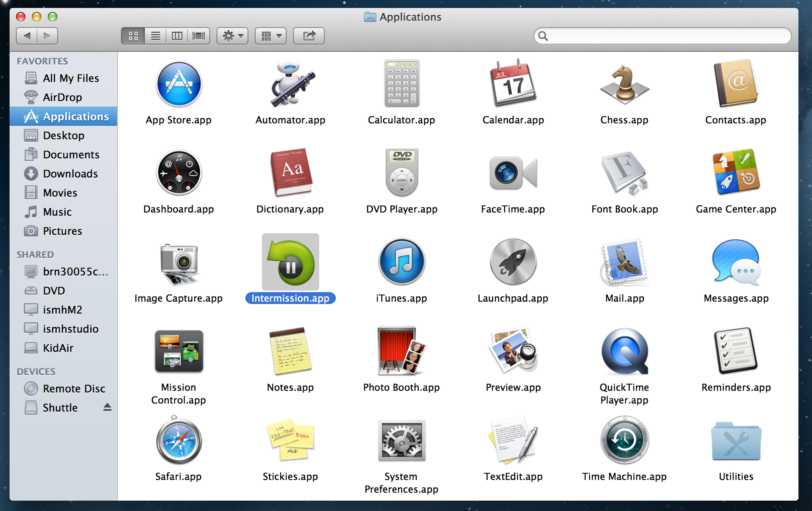Select the brn30055c shared computer
812x511 pixels.
[x=64, y=271]
